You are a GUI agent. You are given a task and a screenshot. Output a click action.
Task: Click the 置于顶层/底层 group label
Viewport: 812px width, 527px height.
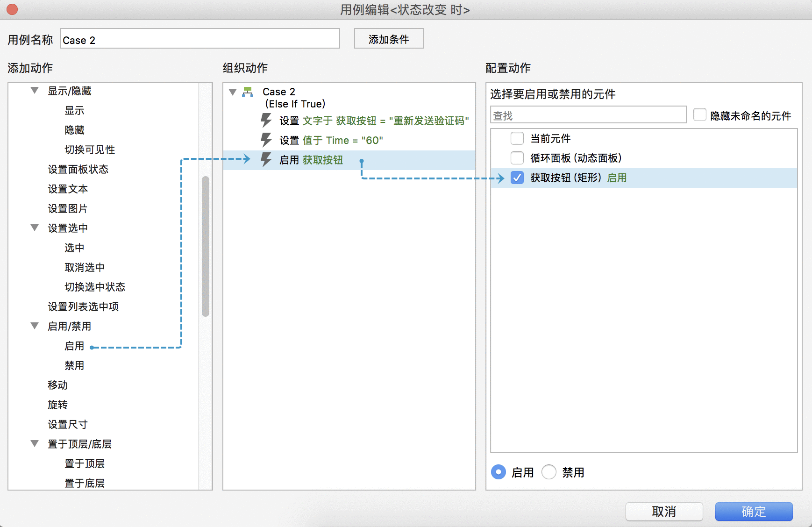[x=80, y=444]
